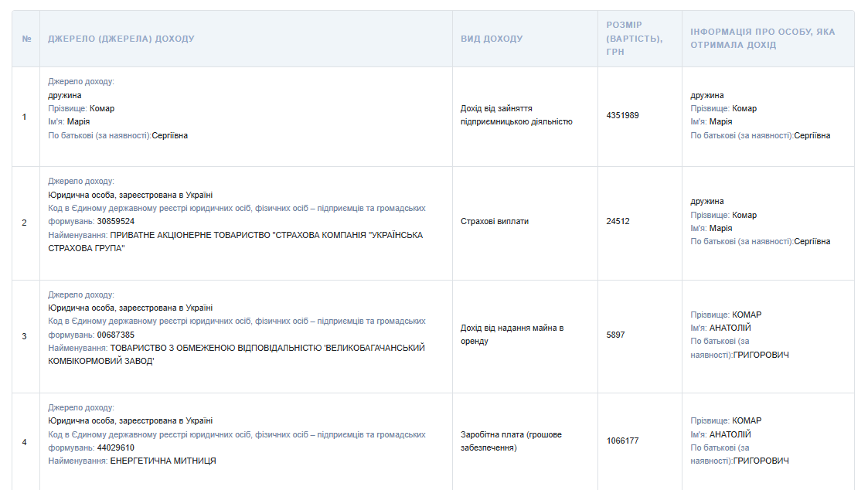The width and height of the screenshot is (868, 490).
Task: Click 'дружина' in row 2 recipient column
Action: pyautogui.click(x=707, y=201)
